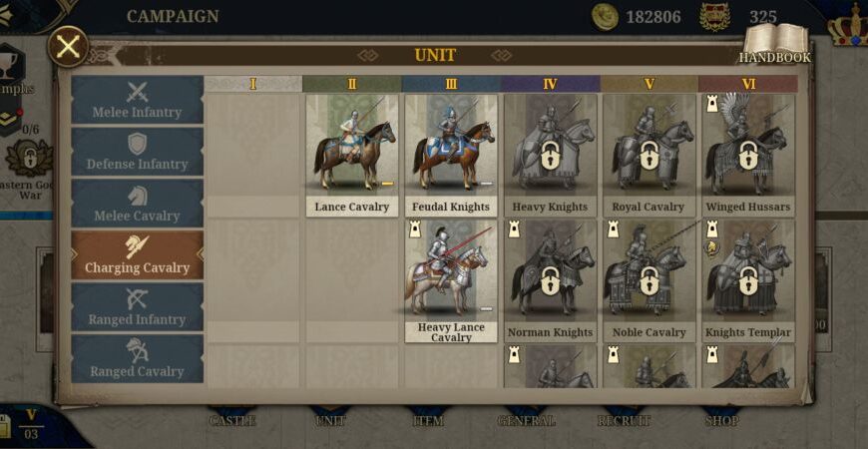Select the Melee Infantry category
The height and width of the screenshot is (449, 868).
137,100
